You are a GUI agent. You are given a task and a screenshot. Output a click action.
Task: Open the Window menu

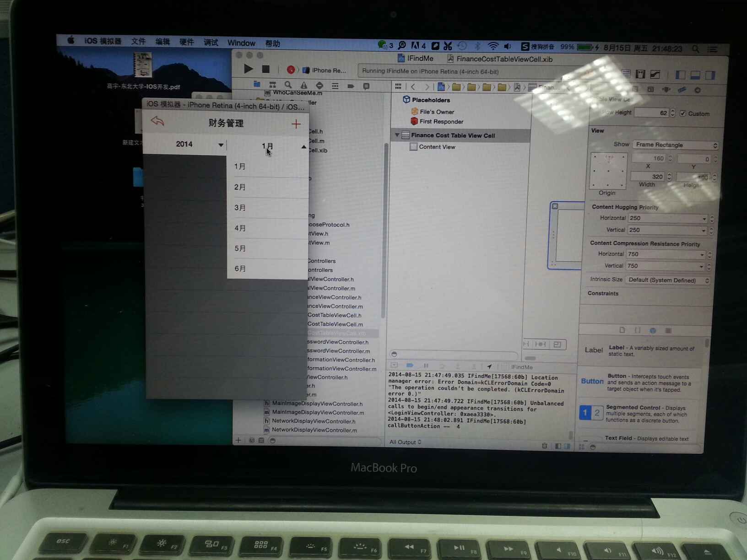coord(241,43)
